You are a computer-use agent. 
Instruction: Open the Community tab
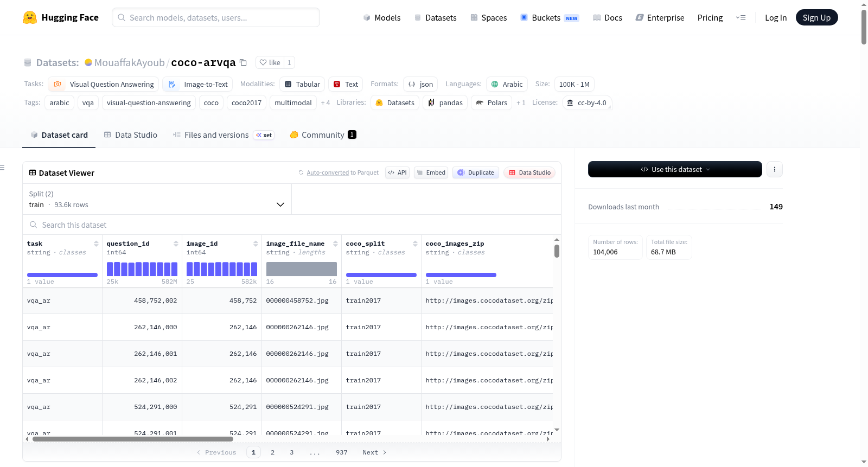click(323, 135)
